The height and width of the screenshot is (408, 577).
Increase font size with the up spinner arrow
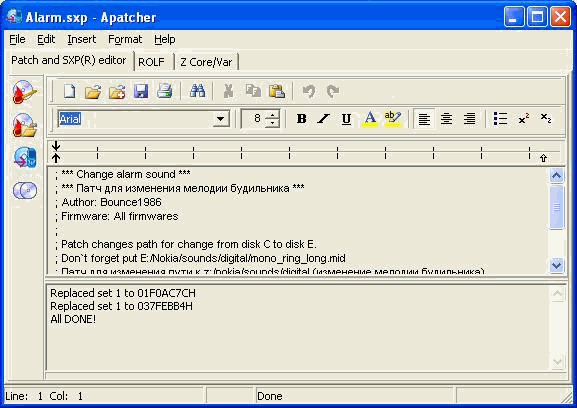[272, 115]
